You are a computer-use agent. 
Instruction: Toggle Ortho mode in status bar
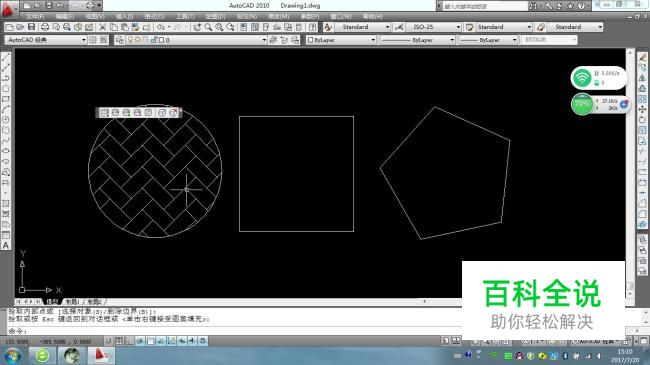pos(129,341)
